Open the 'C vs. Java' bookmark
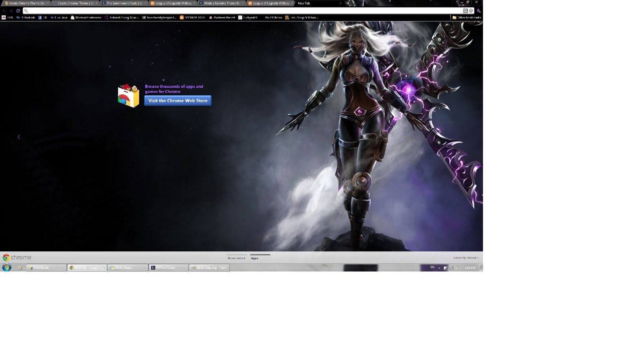This screenshot has width=644, height=362. coord(59,18)
